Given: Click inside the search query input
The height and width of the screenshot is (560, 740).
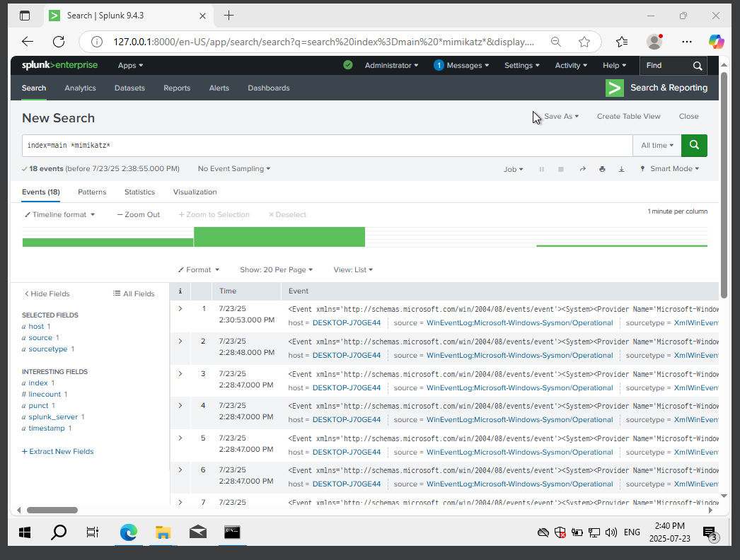Looking at the screenshot, I should (327, 146).
